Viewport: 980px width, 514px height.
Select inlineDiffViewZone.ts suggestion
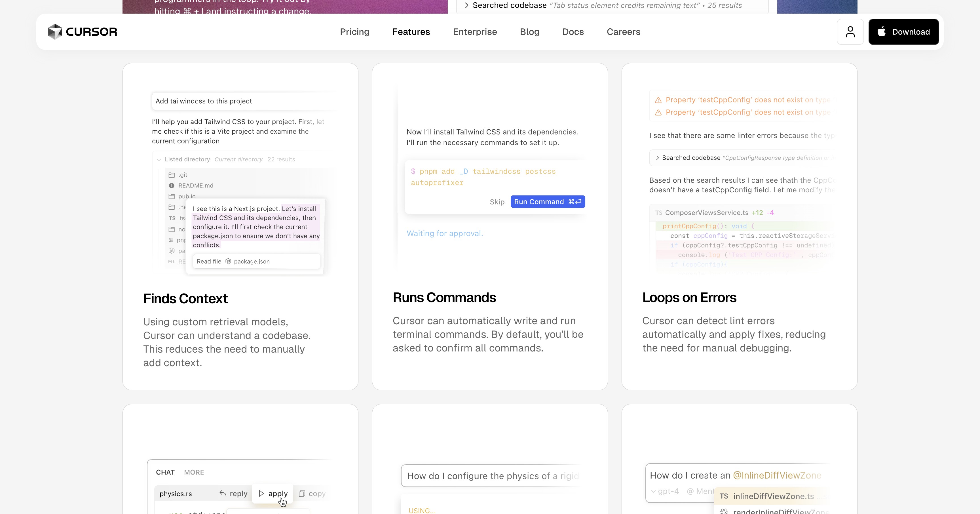[x=772, y=496]
